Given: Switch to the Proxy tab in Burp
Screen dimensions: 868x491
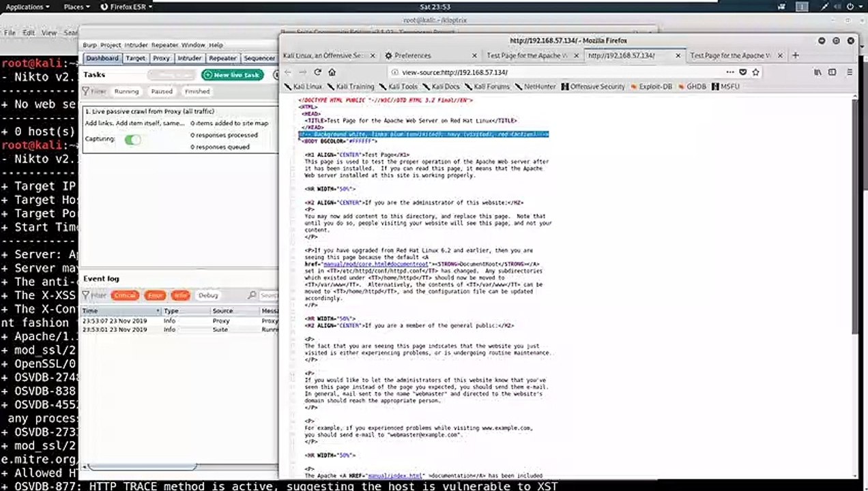Looking at the screenshot, I should (x=161, y=59).
